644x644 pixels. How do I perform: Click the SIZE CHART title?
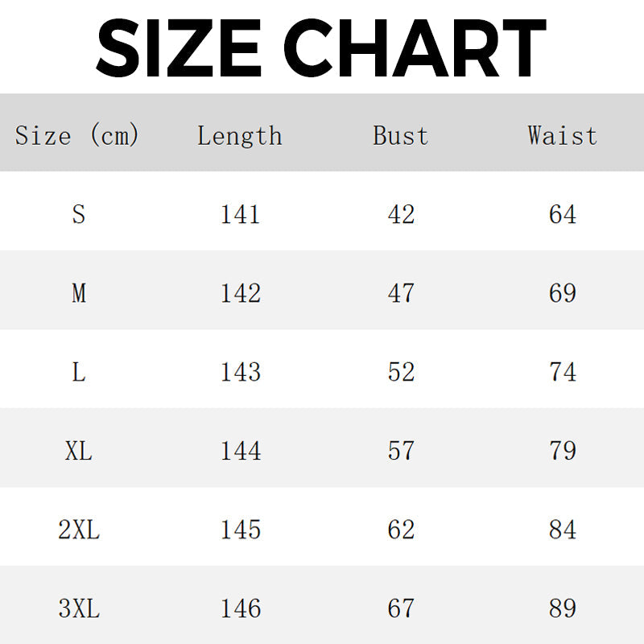coord(321,47)
